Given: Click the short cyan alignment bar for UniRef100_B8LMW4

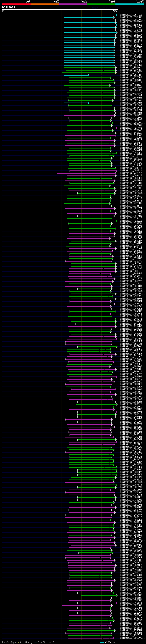Looking at the screenshot, I should 77,103.
